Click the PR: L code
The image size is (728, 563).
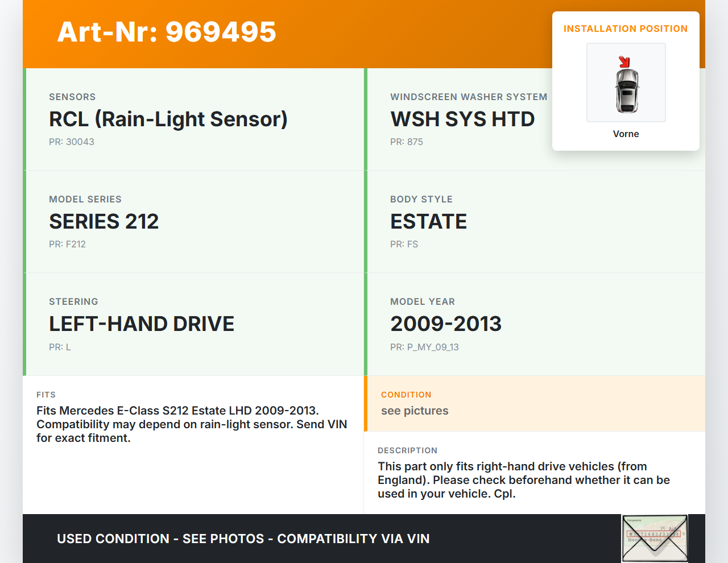coord(60,347)
